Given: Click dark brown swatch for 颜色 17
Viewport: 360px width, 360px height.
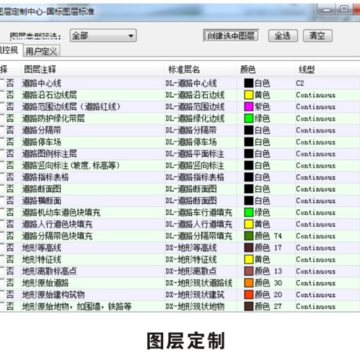Looking at the screenshot, I should coord(249,248).
